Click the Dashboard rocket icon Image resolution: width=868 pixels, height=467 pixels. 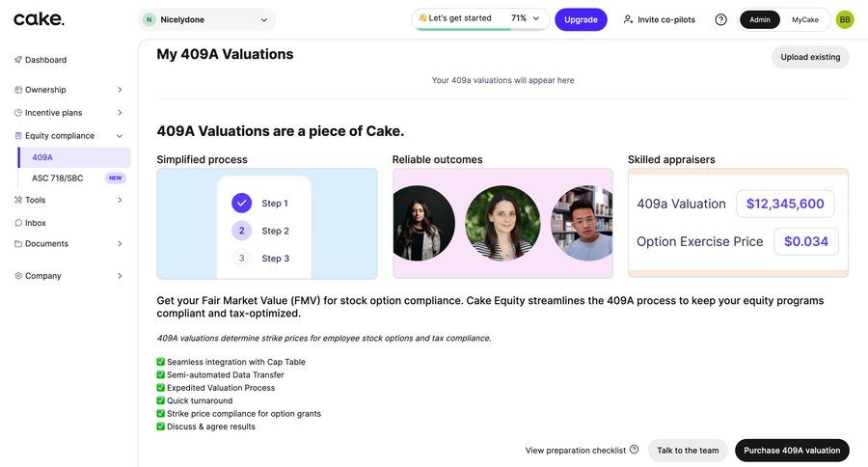click(x=18, y=60)
